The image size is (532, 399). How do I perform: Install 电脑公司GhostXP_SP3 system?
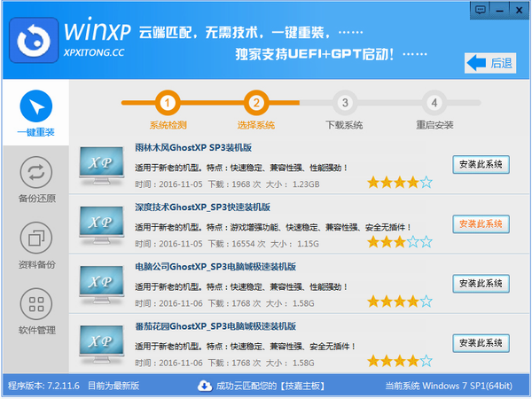pos(481,283)
